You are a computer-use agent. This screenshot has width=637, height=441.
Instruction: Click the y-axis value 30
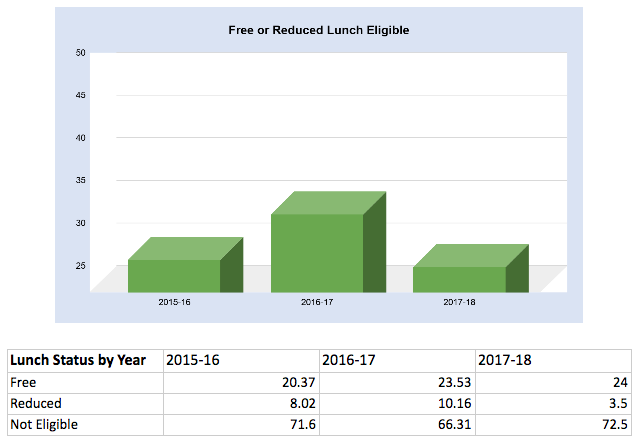click(x=80, y=223)
